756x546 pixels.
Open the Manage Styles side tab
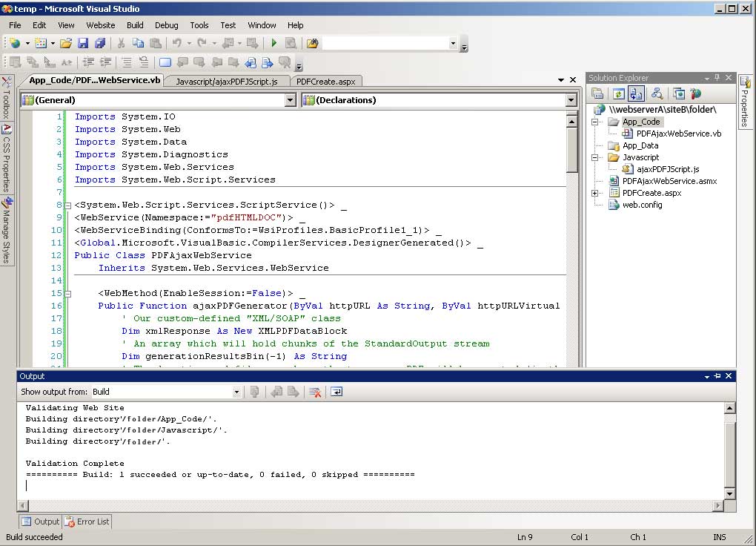[6, 231]
